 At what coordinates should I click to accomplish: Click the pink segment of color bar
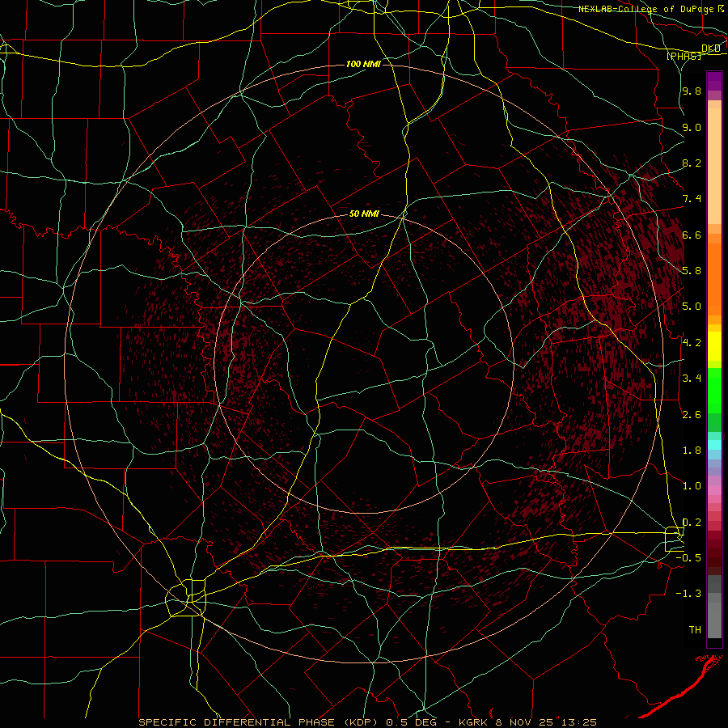[714, 490]
